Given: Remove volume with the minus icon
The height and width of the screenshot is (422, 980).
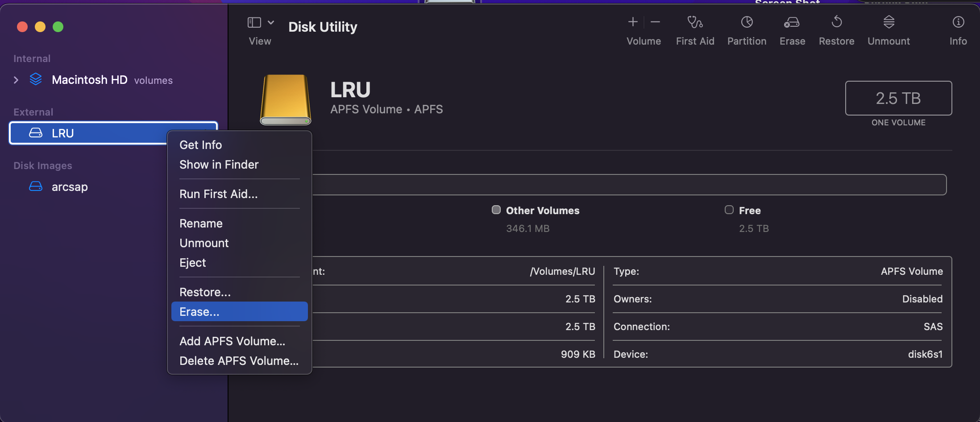Looking at the screenshot, I should pos(655,22).
